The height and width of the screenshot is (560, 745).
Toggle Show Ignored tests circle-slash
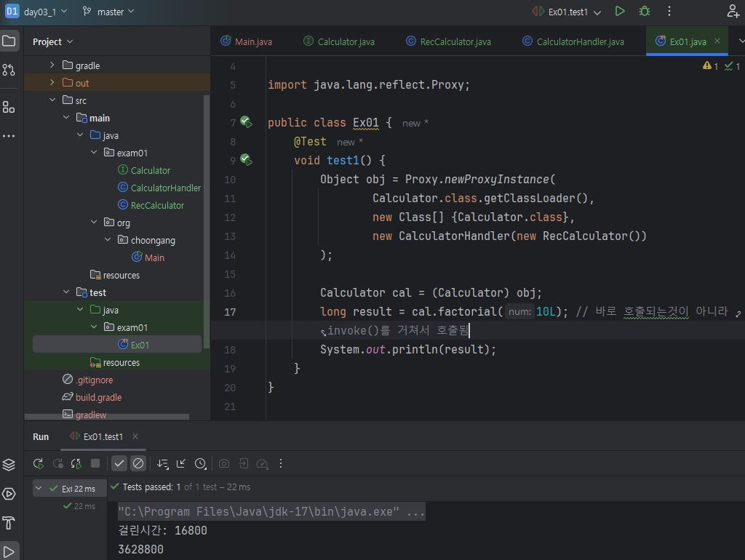pos(138,463)
